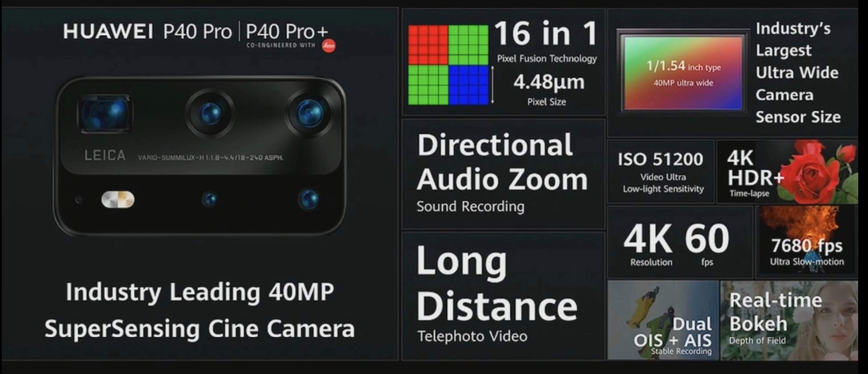
Task: Select the ISO 51200 tile
Action: click(x=661, y=172)
